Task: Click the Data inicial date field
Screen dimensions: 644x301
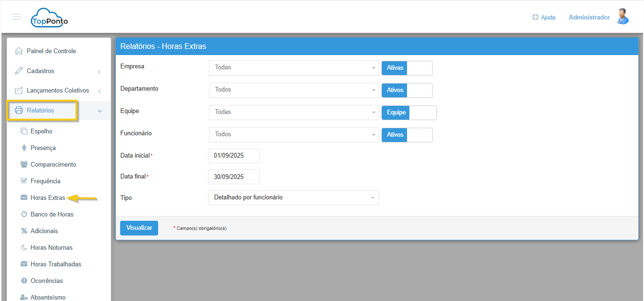Action: pos(234,156)
